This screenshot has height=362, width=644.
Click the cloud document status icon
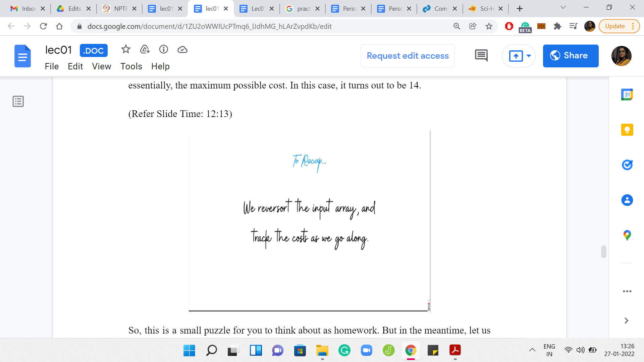[182, 50]
